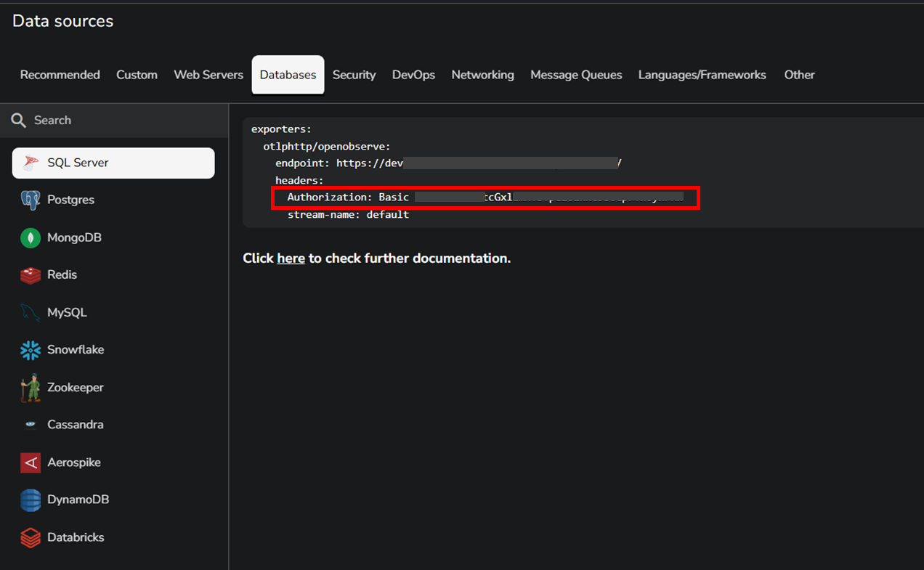
Task: Select the DevOps category tab
Action: pyautogui.click(x=413, y=74)
